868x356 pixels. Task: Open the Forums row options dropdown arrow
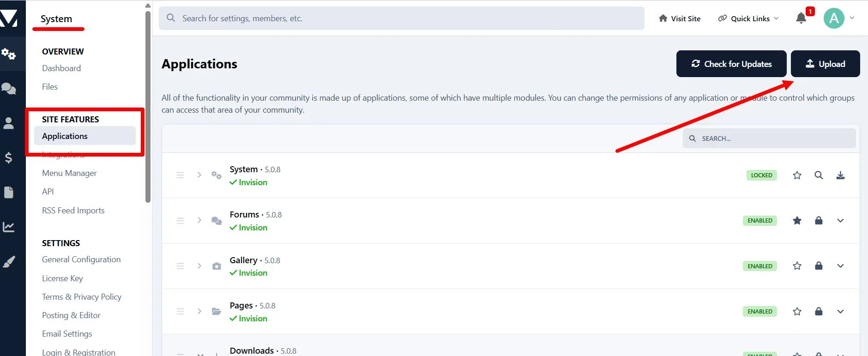(840, 221)
